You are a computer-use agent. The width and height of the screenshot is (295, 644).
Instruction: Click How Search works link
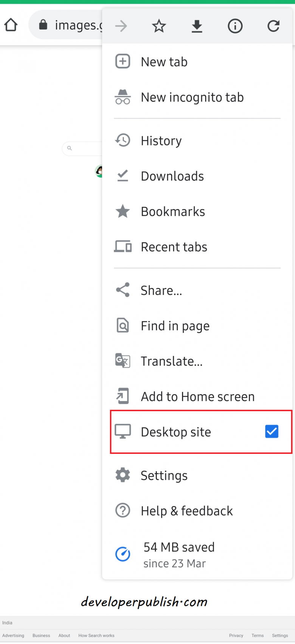coord(96,636)
